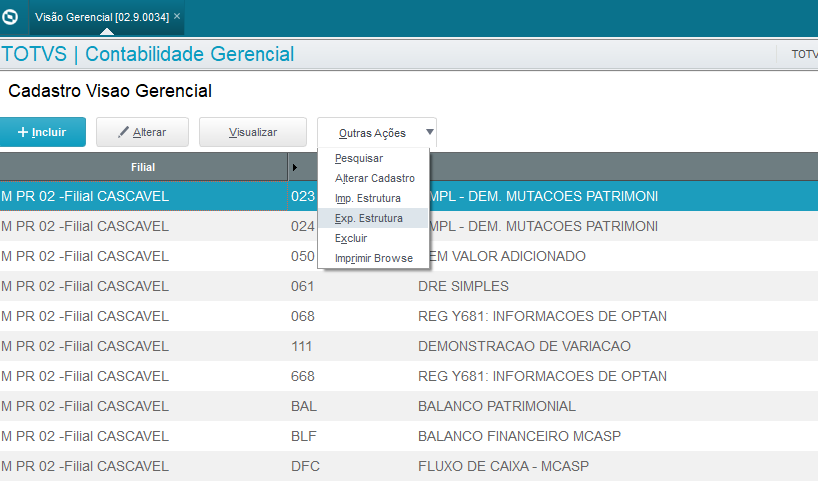Select the DEMONSTRACAO DE VARIACAO row
The width and height of the screenshot is (818, 483).
[409, 346]
